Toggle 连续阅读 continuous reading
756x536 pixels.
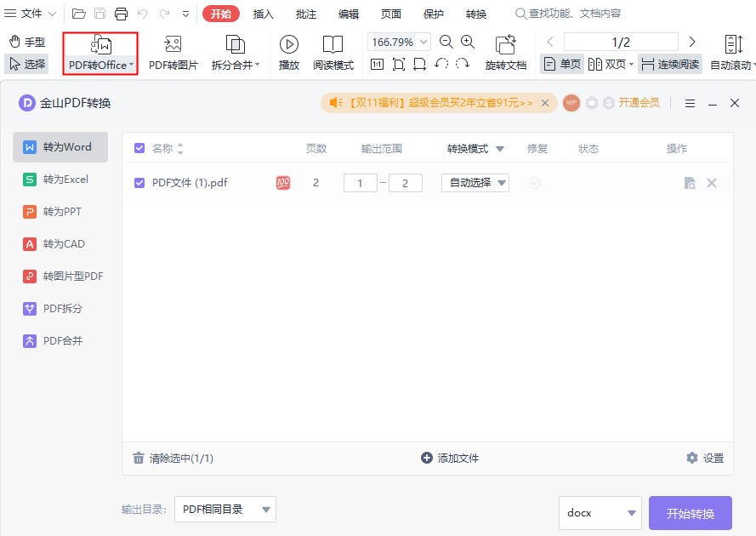[x=670, y=64]
